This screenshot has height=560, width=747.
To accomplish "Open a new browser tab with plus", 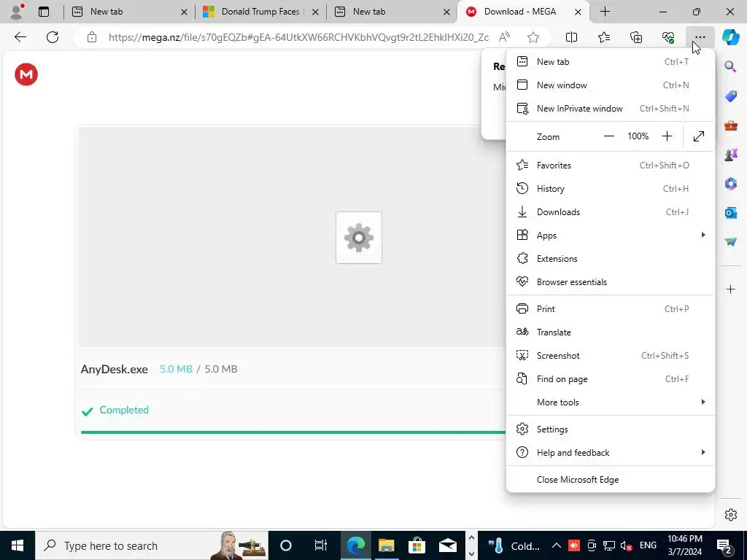I will [605, 12].
